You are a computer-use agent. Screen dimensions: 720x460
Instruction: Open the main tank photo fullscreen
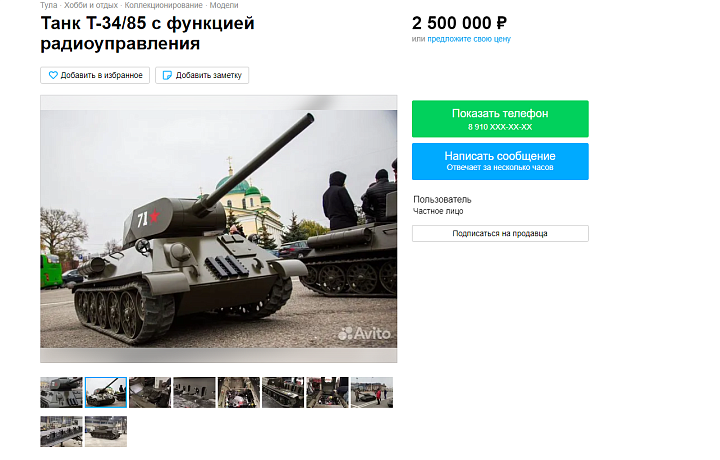[x=219, y=229]
